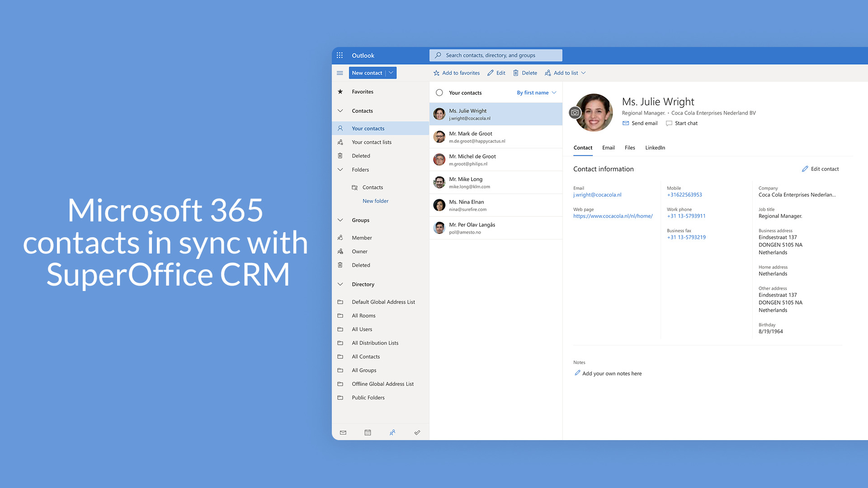The height and width of the screenshot is (488, 868).
Task: Switch to the LinkedIn tab
Action: [655, 148]
